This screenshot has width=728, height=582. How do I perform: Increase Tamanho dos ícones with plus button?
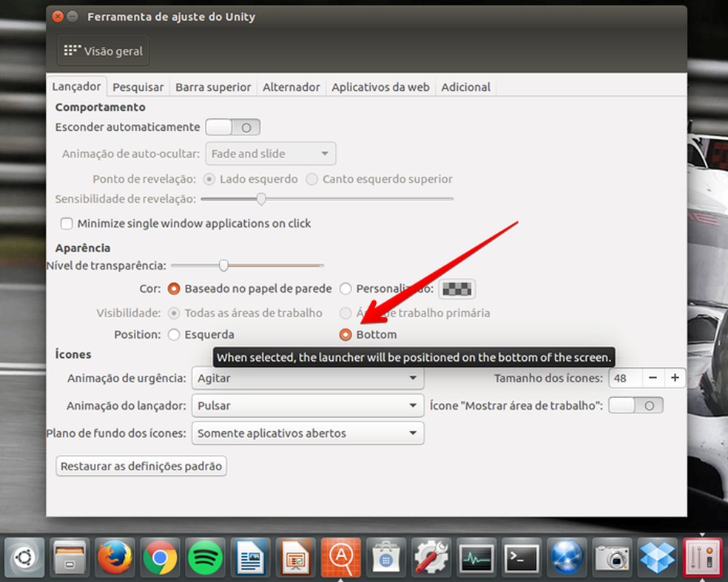click(675, 378)
